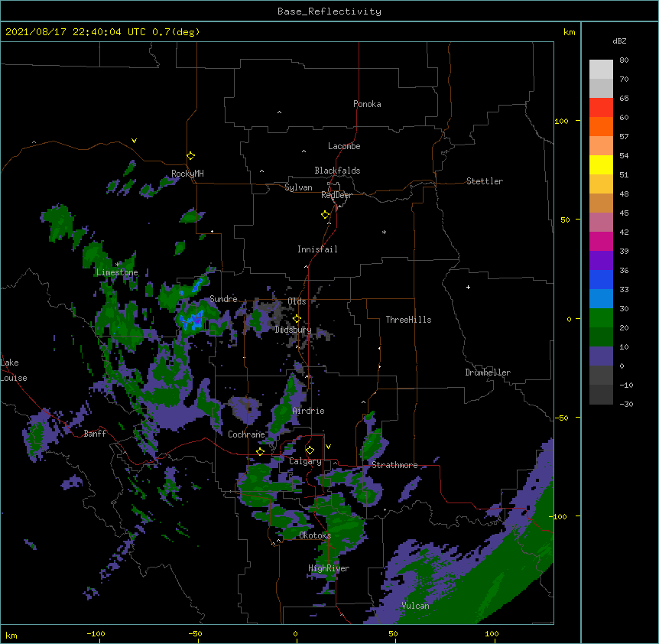Click the yellow diamond marker near RockyMH
The image size is (659, 644).
point(190,156)
